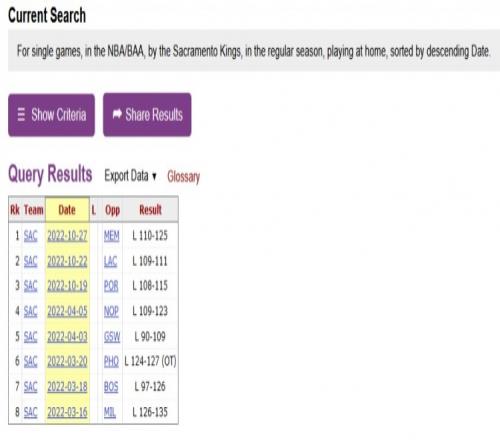Open the BOS opponent link
This screenshot has height=440, width=500.
click(111, 387)
